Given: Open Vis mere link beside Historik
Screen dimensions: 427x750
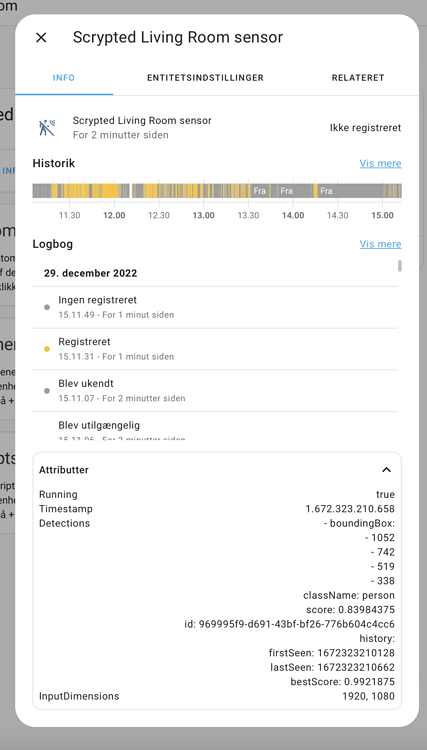Looking at the screenshot, I should [x=380, y=164].
